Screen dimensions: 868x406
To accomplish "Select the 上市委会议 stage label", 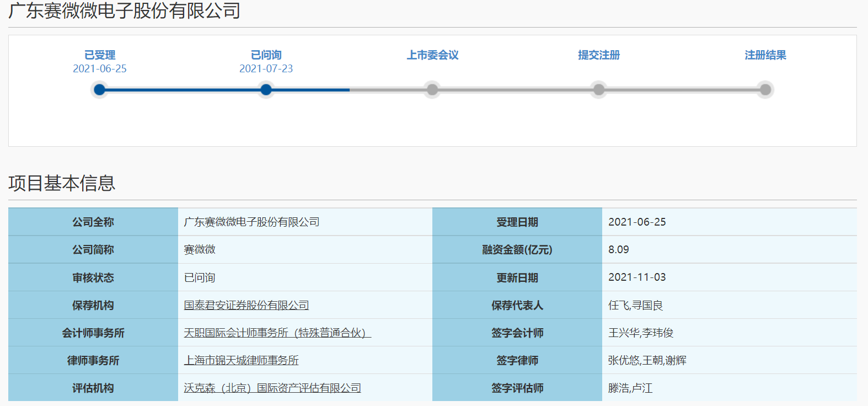I will pos(432,55).
